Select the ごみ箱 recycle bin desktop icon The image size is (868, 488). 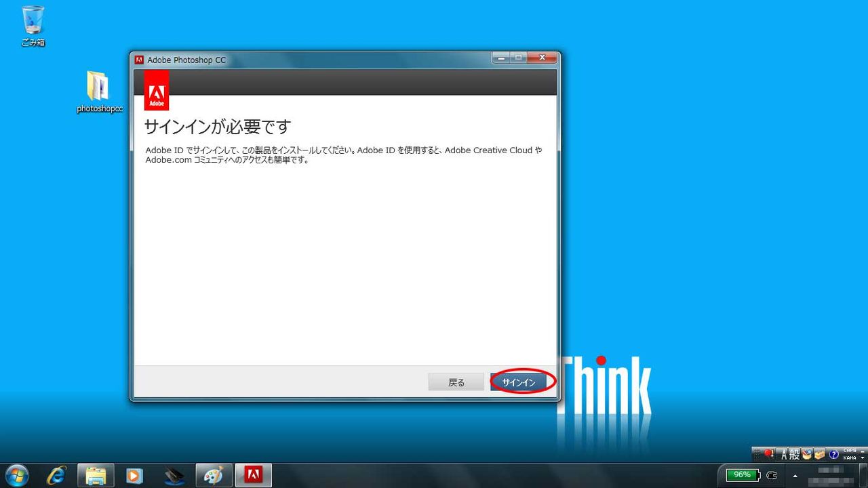point(33,26)
